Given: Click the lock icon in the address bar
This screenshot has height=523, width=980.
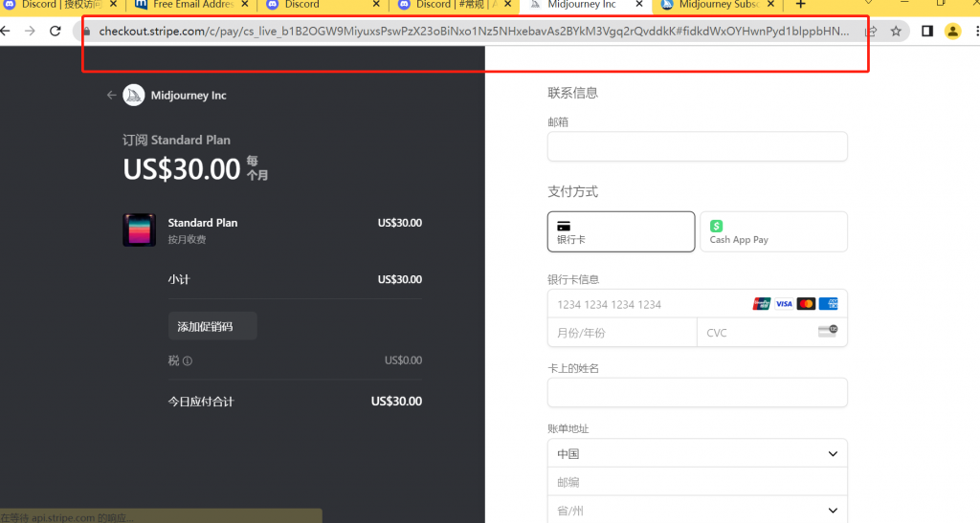Looking at the screenshot, I should coord(87,32).
